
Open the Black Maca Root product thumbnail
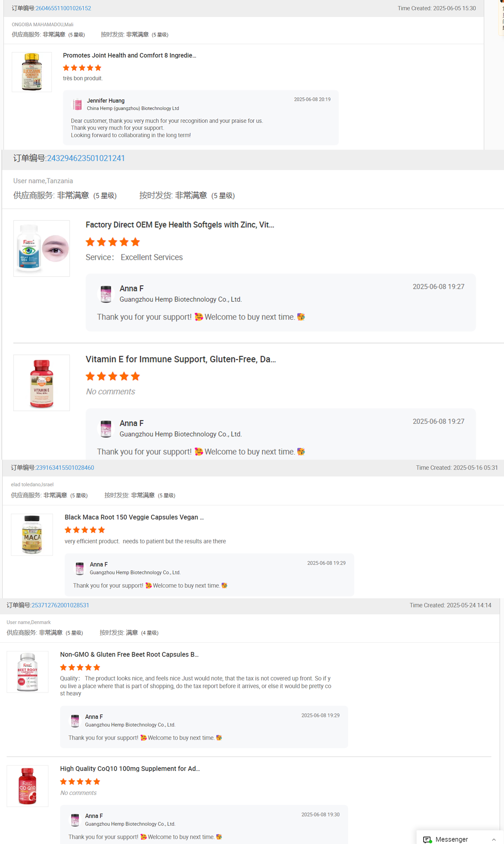point(32,535)
